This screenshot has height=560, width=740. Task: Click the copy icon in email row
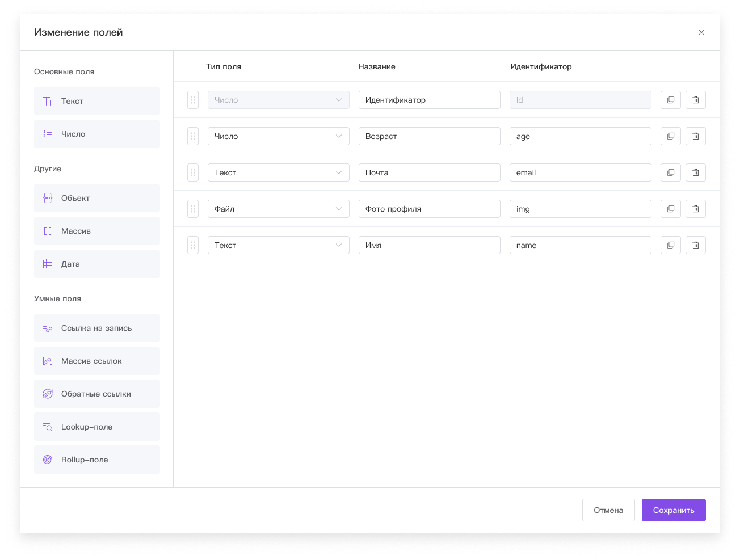point(670,172)
